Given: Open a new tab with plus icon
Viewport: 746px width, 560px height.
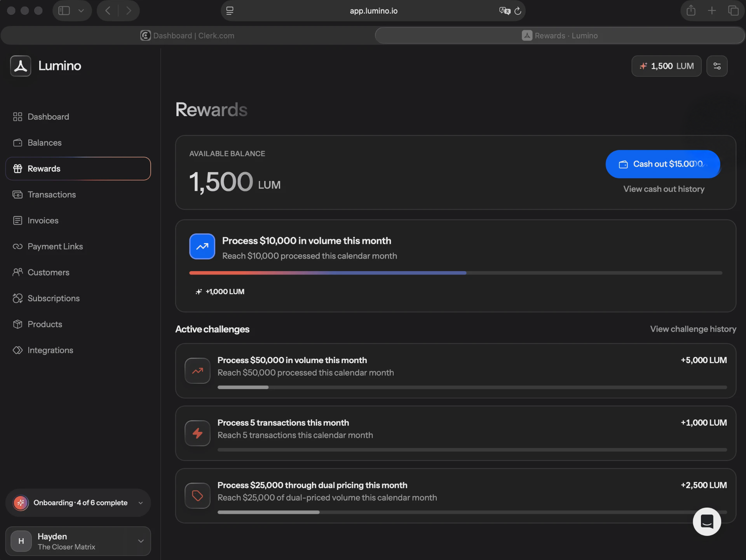Looking at the screenshot, I should (712, 11).
